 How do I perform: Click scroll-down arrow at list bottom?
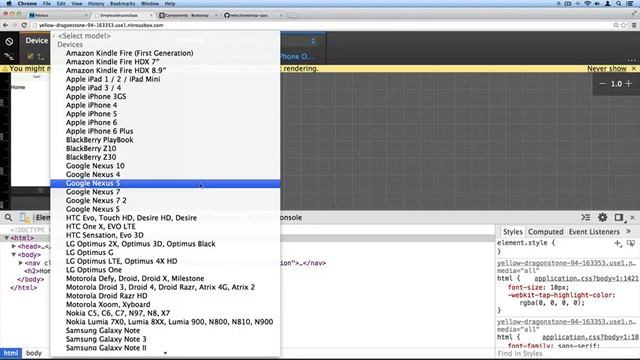[165, 353]
